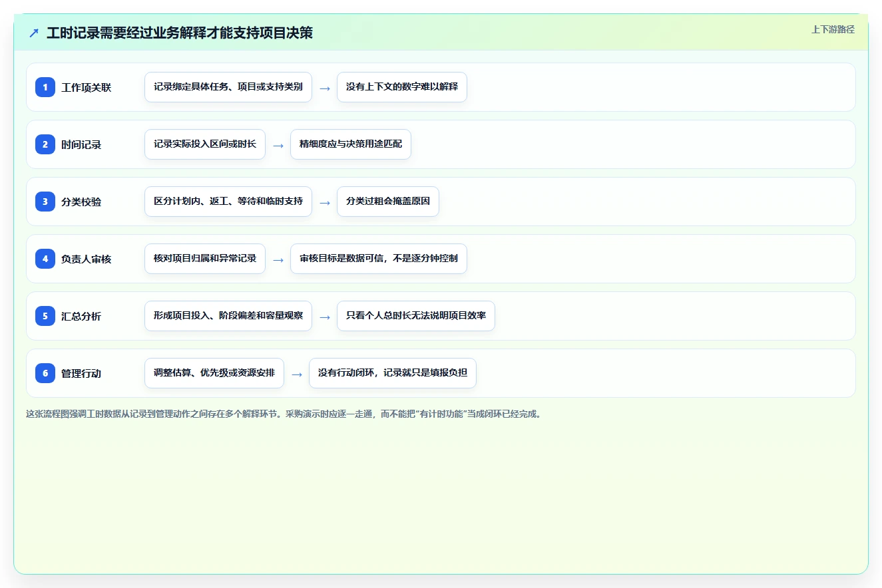Image resolution: width=882 pixels, height=588 pixels.
Task: Click the 区分计划内、返工、等待和临时支持 box
Action: coord(228,202)
